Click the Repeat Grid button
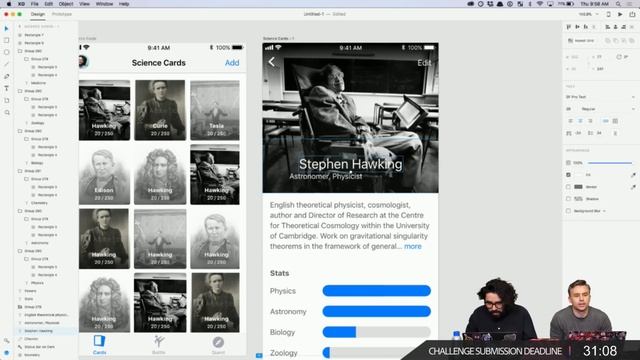This screenshot has width=640, height=360. click(581, 40)
